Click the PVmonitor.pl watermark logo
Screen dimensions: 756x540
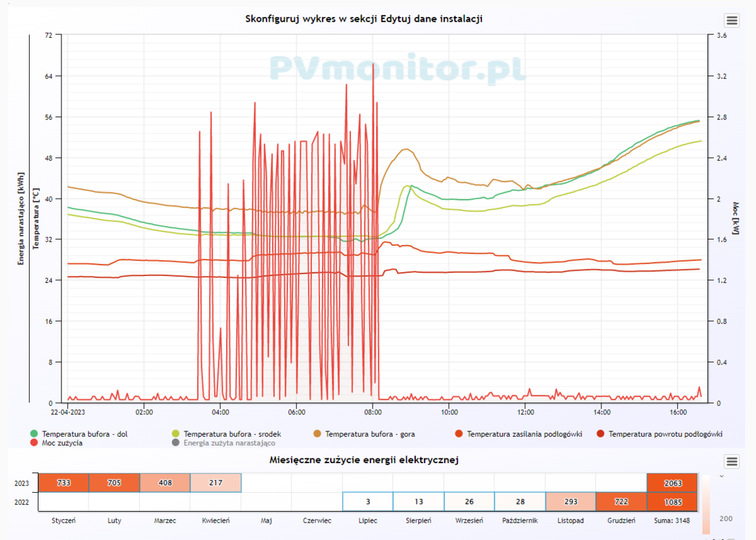(398, 68)
